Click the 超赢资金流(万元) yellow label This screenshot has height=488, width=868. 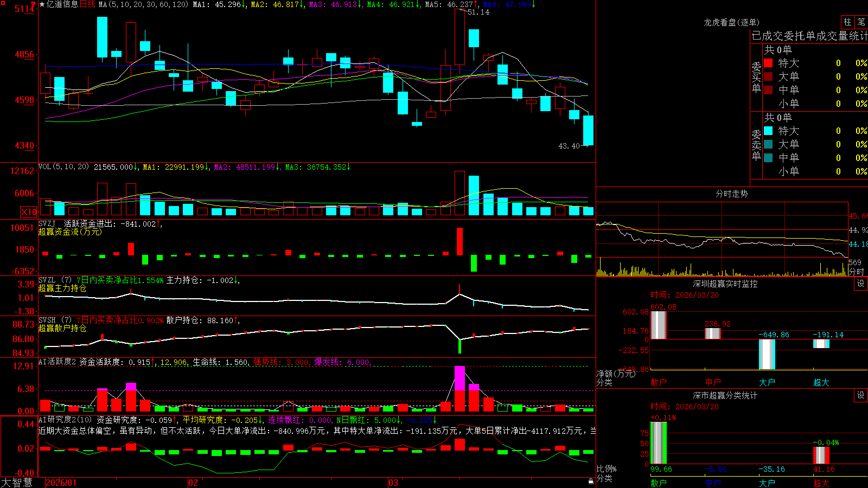pyautogui.click(x=70, y=232)
